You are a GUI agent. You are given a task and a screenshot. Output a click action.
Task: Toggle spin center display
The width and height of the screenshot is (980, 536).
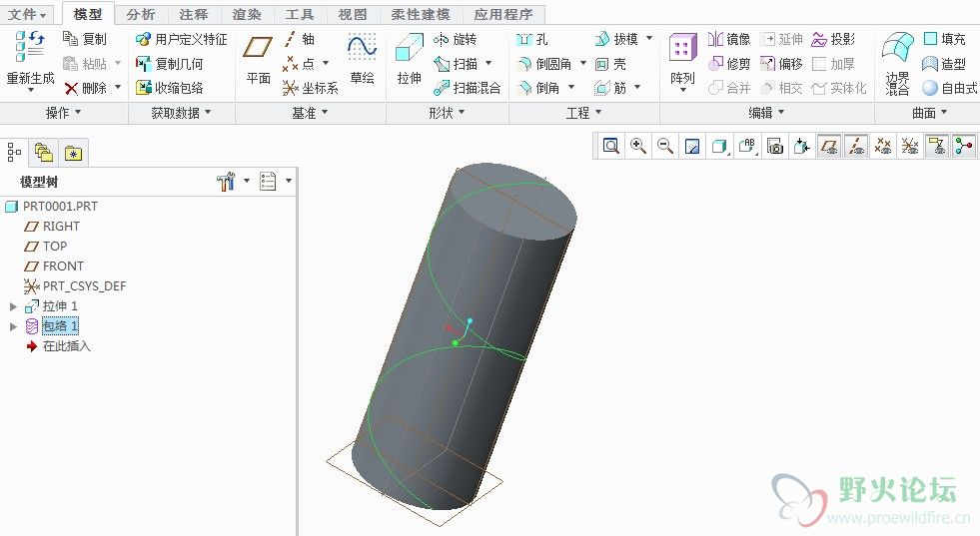click(964, 146)
